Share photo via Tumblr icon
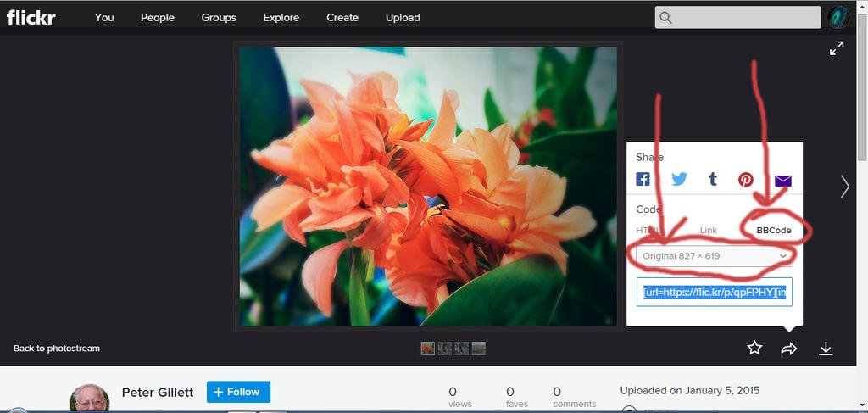The height and width of the screenshot is (413, 868). pyautogui.click(x=713, y=180)
